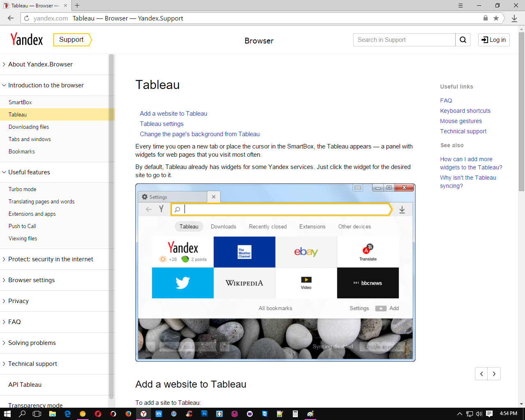Click the search magnifier button
525x420 pixels.
point(463,40)
